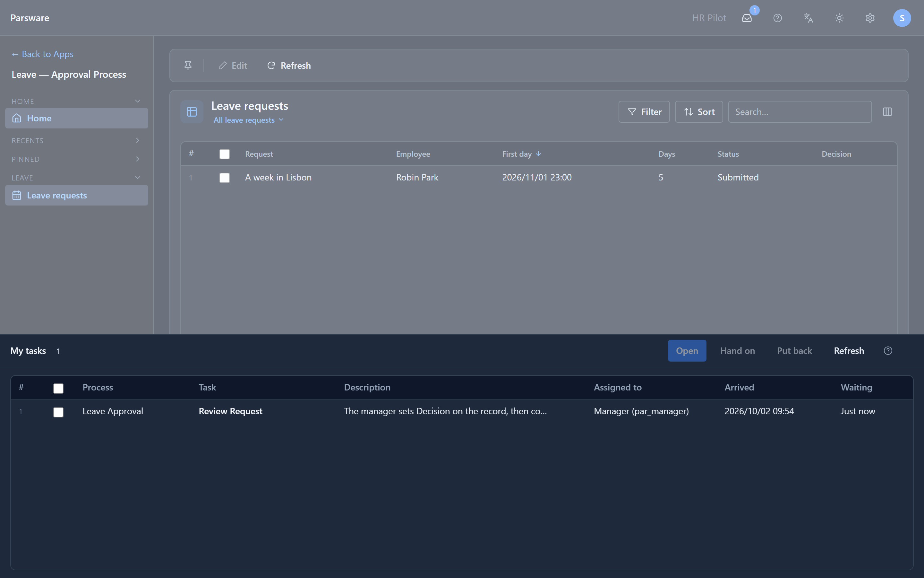924x578 pixels.
Task: Click the Hand on button
Action: point(737,351)
